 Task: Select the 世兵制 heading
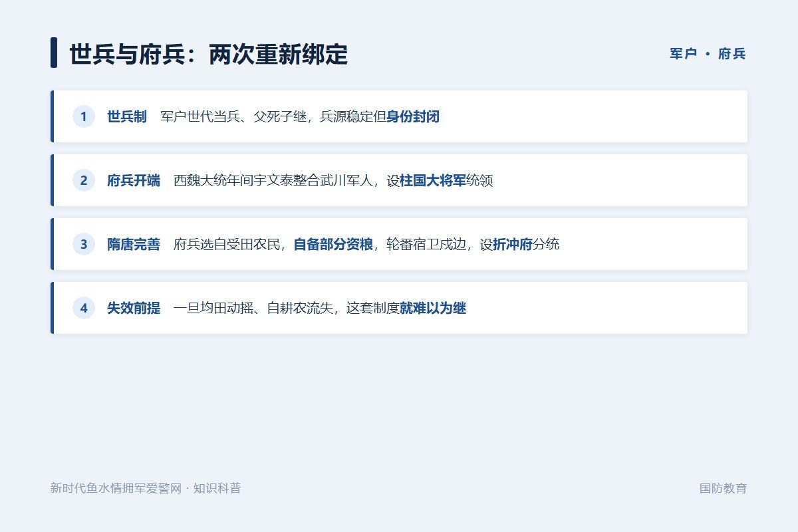(x=127, y=117)
